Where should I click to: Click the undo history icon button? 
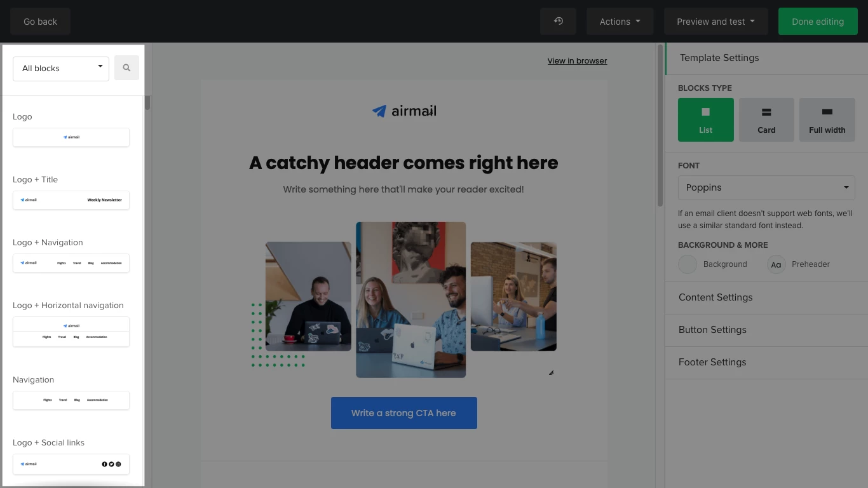coord(558,22)
